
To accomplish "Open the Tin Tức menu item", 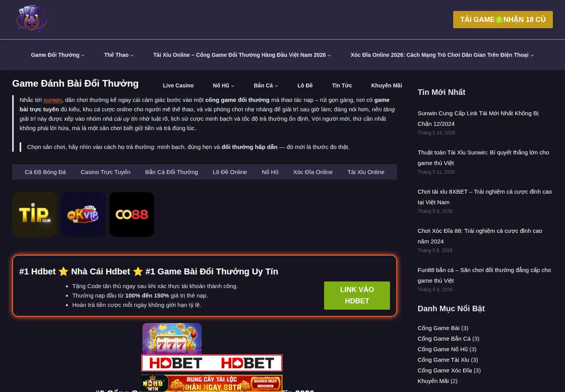I will point(342,85).
